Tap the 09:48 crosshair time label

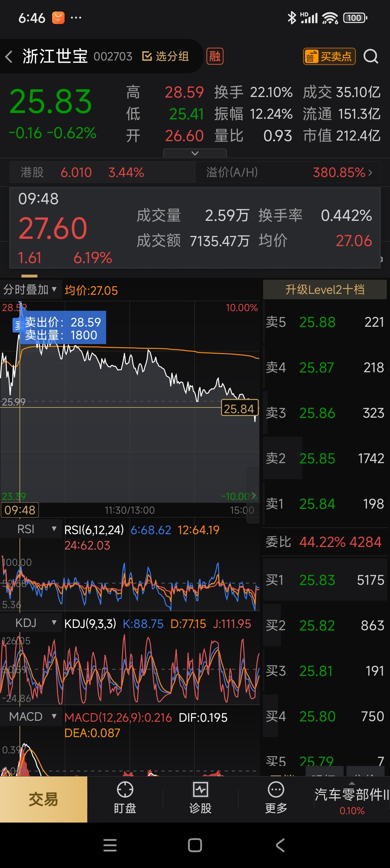pos(20,510)
